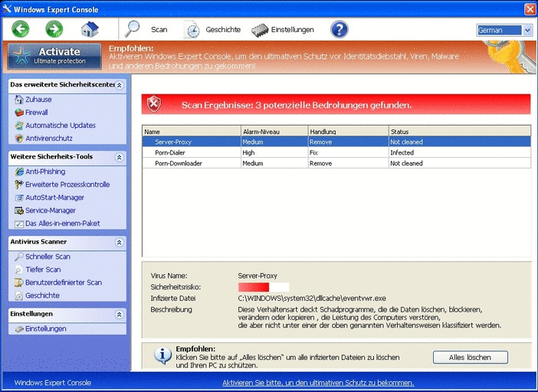
Task: Click the Einstellungen chip icon in toolbar
Action: 260,30
